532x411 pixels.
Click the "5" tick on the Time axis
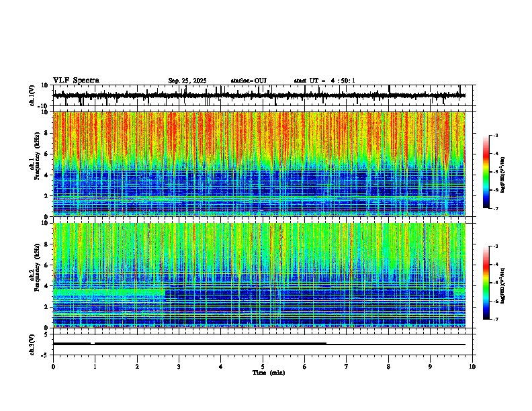263,367
